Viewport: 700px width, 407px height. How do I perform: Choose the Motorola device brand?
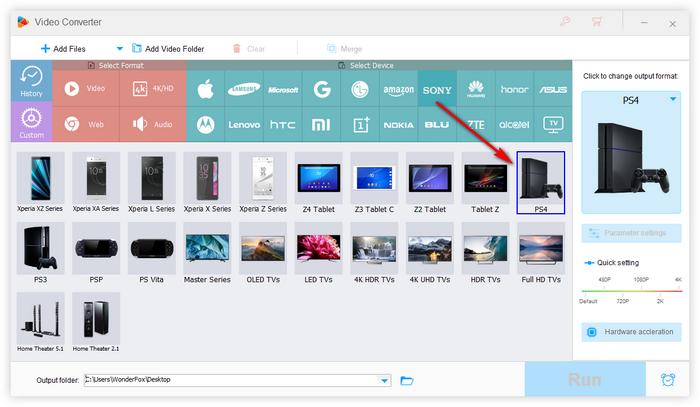tap(205, 125)
